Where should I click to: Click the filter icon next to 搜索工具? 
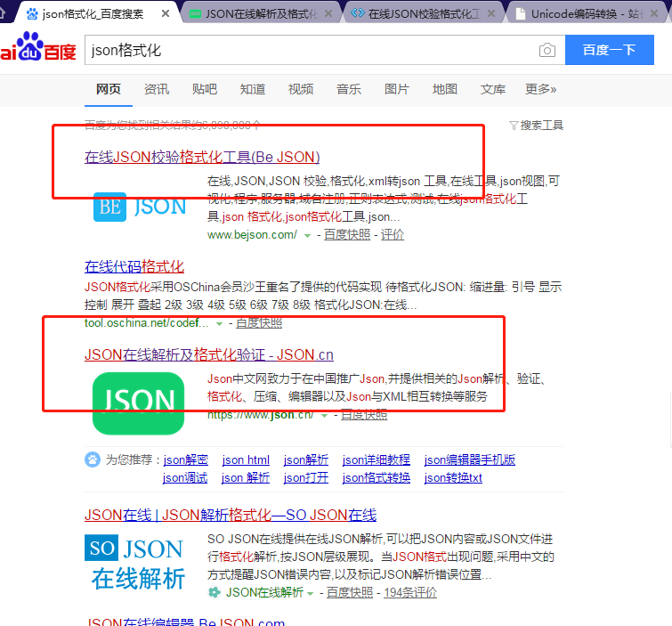click(514, 126)
